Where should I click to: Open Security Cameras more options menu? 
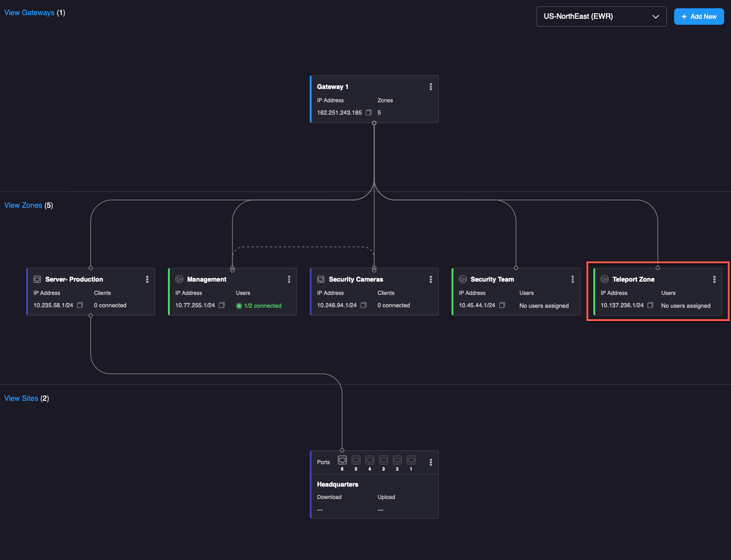click(430, 279)
